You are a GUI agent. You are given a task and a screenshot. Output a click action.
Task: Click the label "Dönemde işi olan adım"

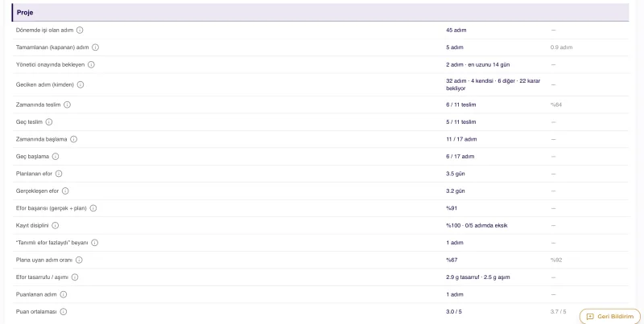(44, 30)
